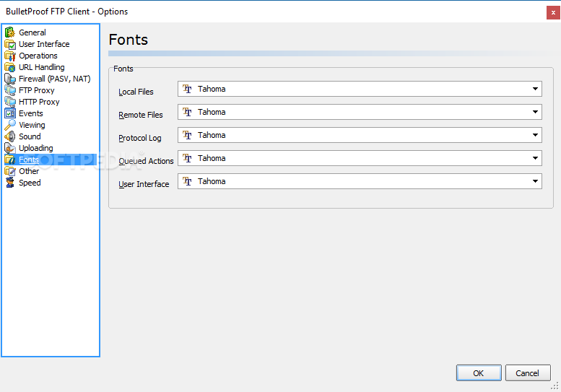Click the TrueType icon in Protocol Log combo
The height and width of the screenshot is (392, 561).
(187, 135)
